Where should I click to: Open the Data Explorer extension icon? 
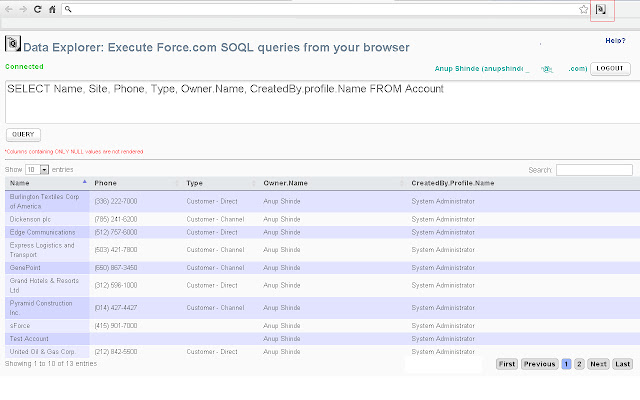pos(601,9)
